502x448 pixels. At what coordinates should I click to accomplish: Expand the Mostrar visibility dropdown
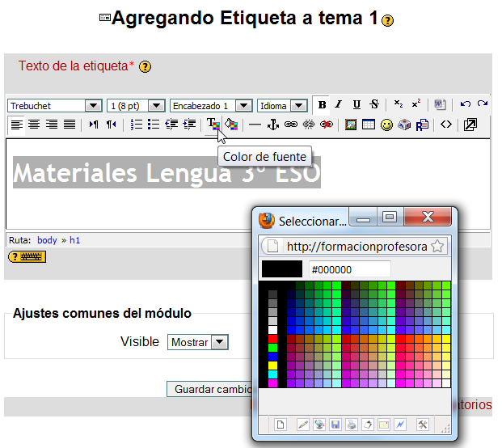[198, 342]
